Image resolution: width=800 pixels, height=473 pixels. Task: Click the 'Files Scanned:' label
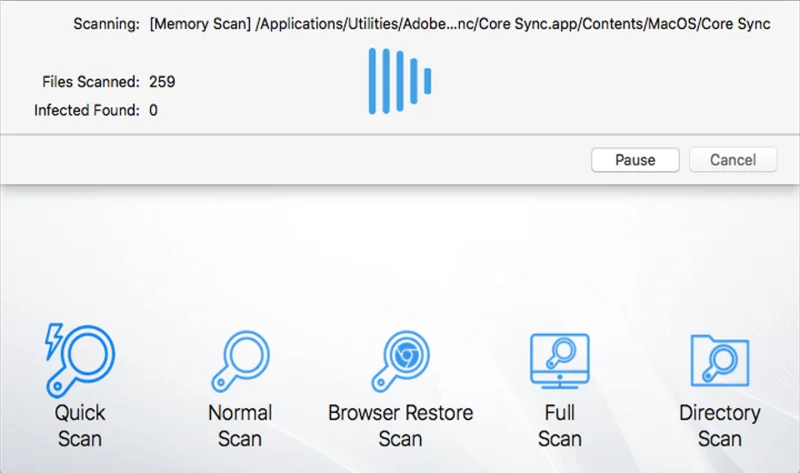point(91,82)
